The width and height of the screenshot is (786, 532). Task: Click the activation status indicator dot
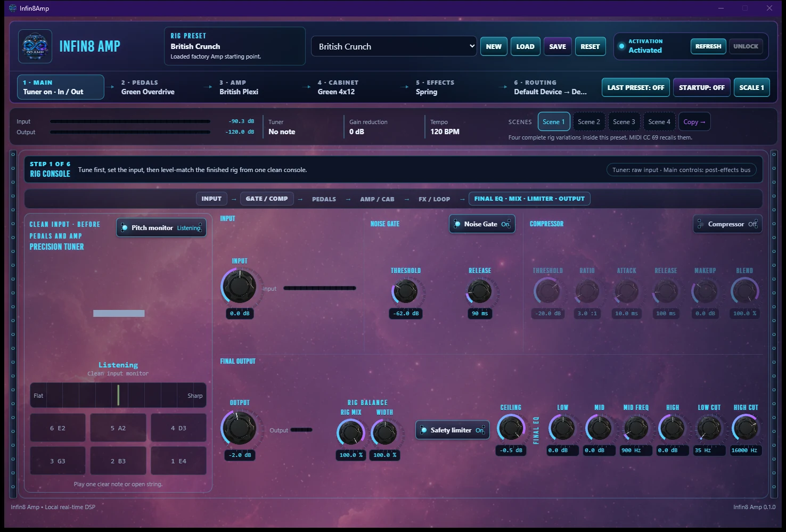(621, 46)
